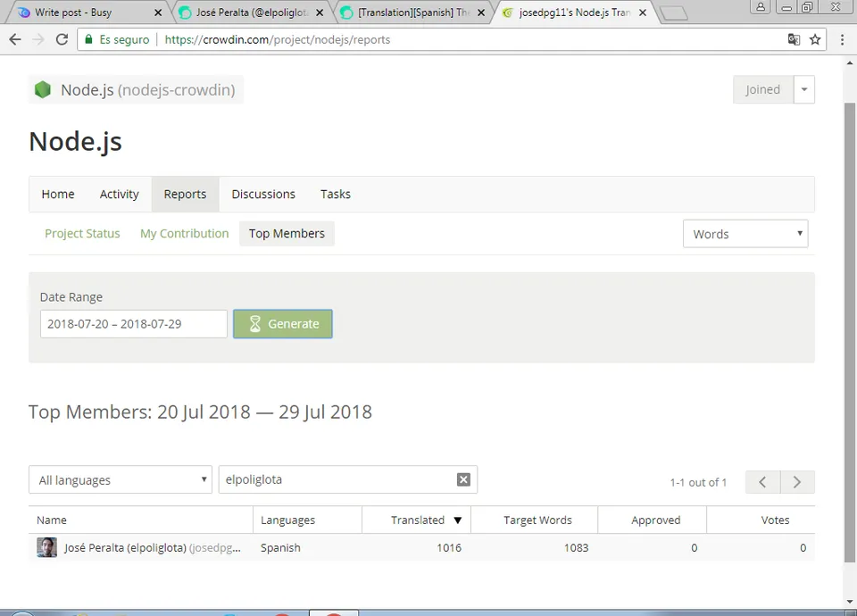This screenshot has width=857, height=616.
Task: Close the josedpg11's Node.js tab
Action: point(643,12)
